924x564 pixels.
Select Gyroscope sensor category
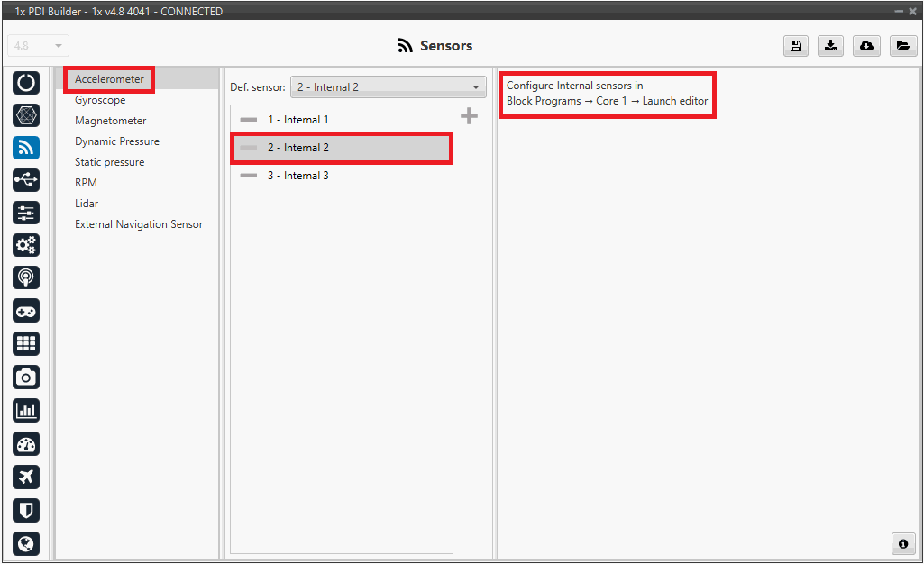pos(100,100)
